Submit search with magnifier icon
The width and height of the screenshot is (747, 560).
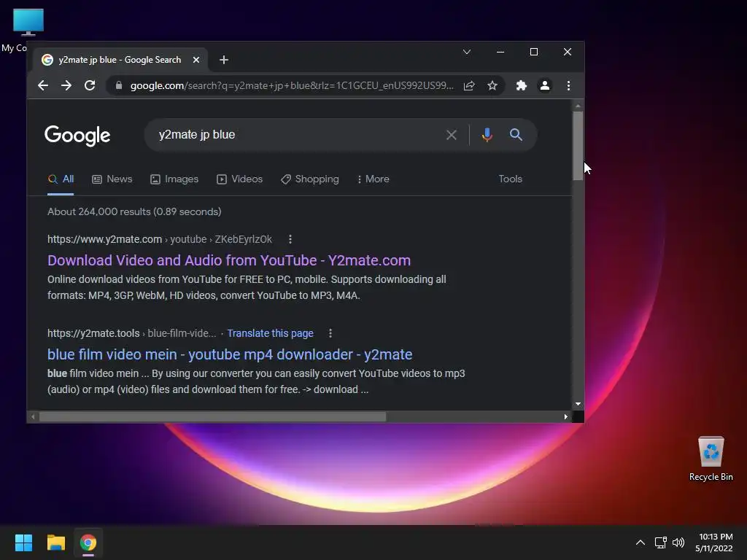(516, 135)
